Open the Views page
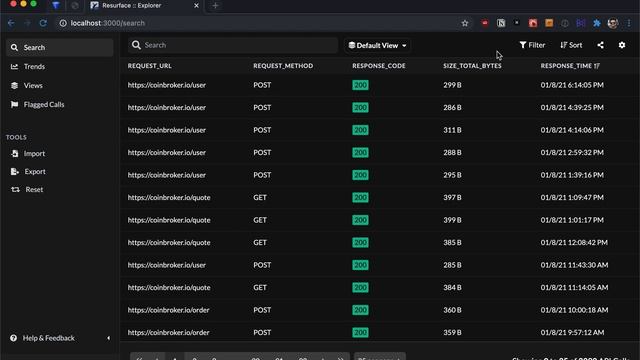Viewport: 640px width, 360px height. click(x=33, y=85)
